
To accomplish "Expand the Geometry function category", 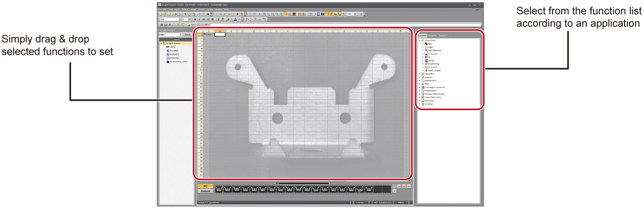I will 420,74.
